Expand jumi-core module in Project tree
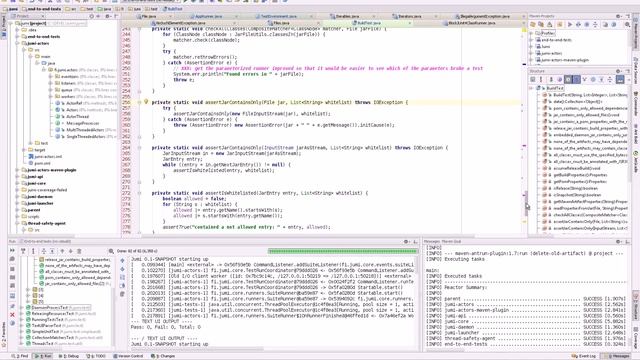 point(18,183)
